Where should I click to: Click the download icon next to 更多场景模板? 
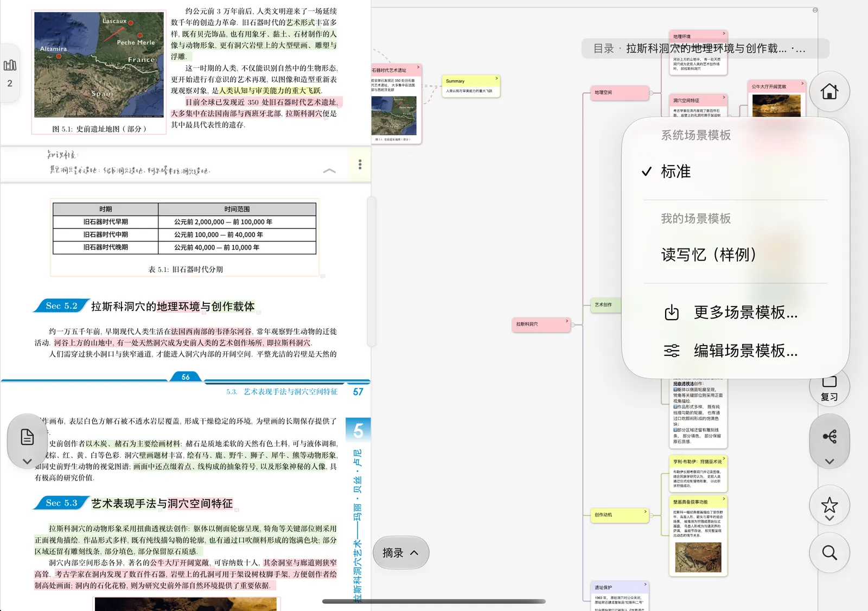click(671, 313)
